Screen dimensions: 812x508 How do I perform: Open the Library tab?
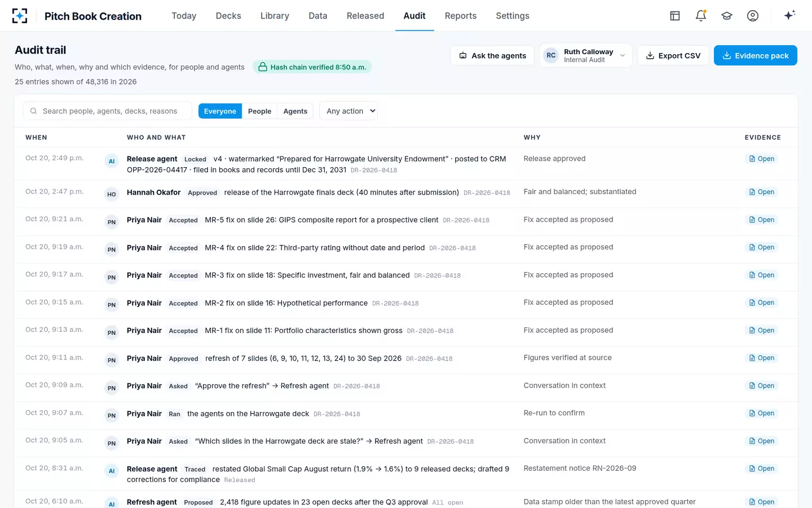click(x=275, y=16)
